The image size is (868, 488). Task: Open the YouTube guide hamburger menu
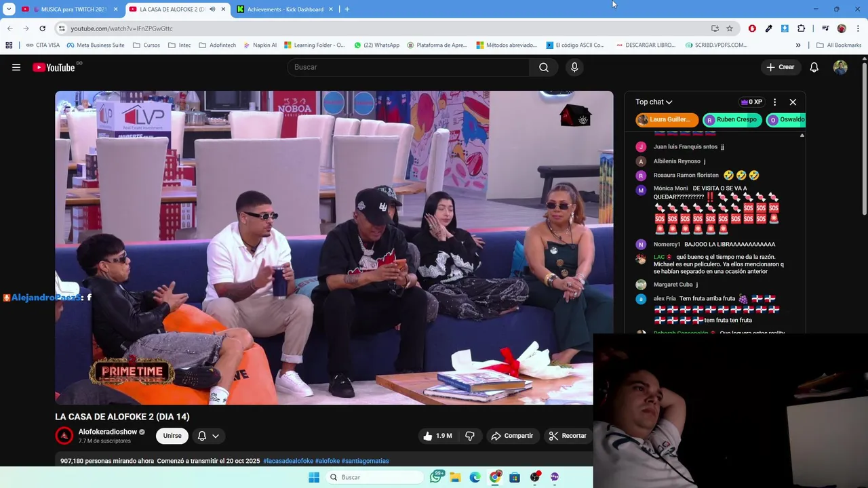click(x=16, y=67)
